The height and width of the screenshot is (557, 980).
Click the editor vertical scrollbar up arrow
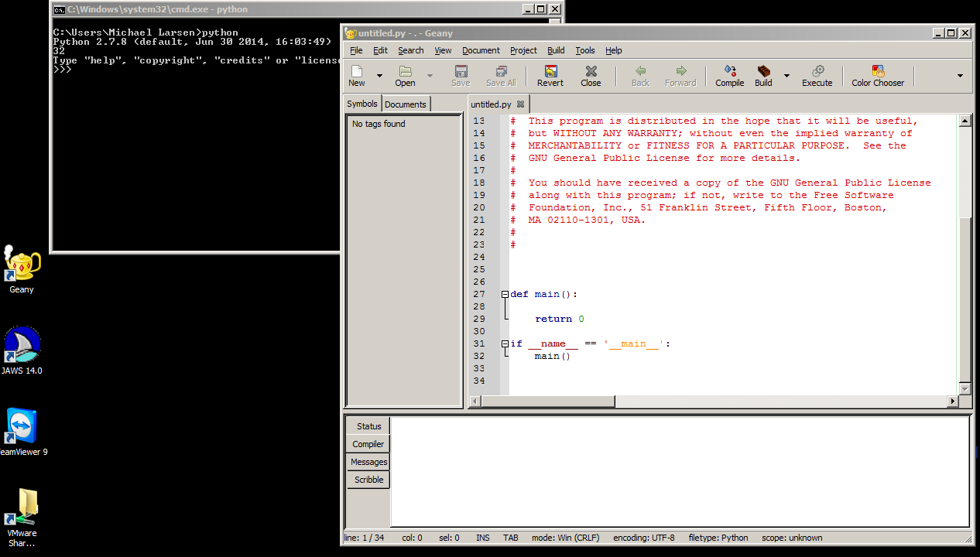point(965,121)
